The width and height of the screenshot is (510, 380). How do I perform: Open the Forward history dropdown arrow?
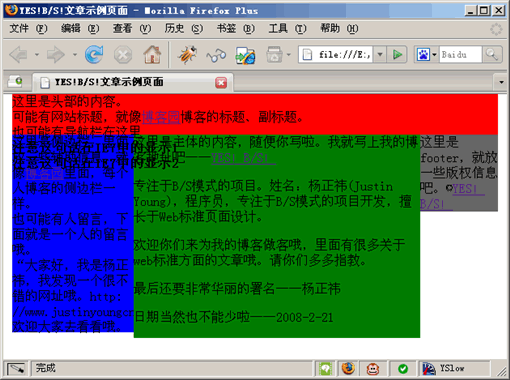[75, 55]
